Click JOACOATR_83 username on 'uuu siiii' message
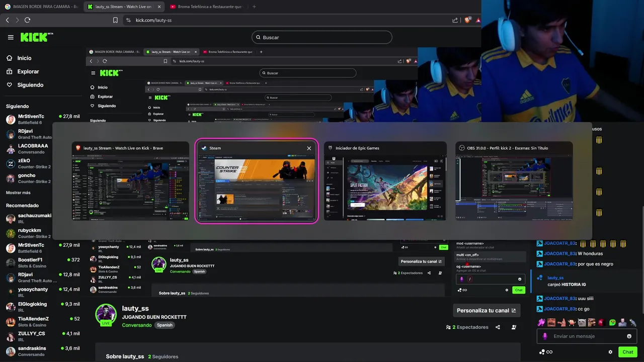 click(559, 298)
